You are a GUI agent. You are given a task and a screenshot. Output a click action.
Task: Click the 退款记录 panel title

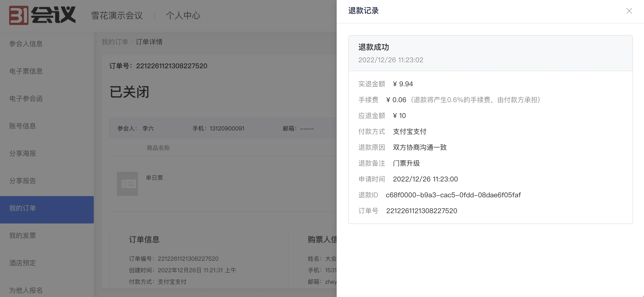364,11
